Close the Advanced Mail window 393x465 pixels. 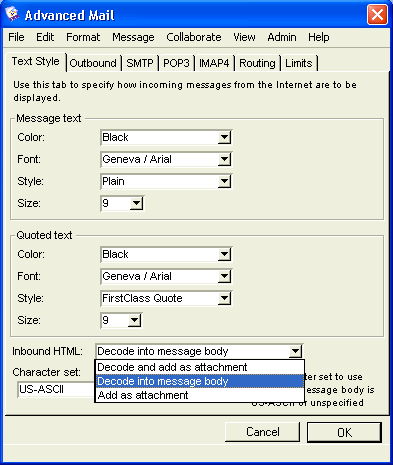click(x=377, y=15)
